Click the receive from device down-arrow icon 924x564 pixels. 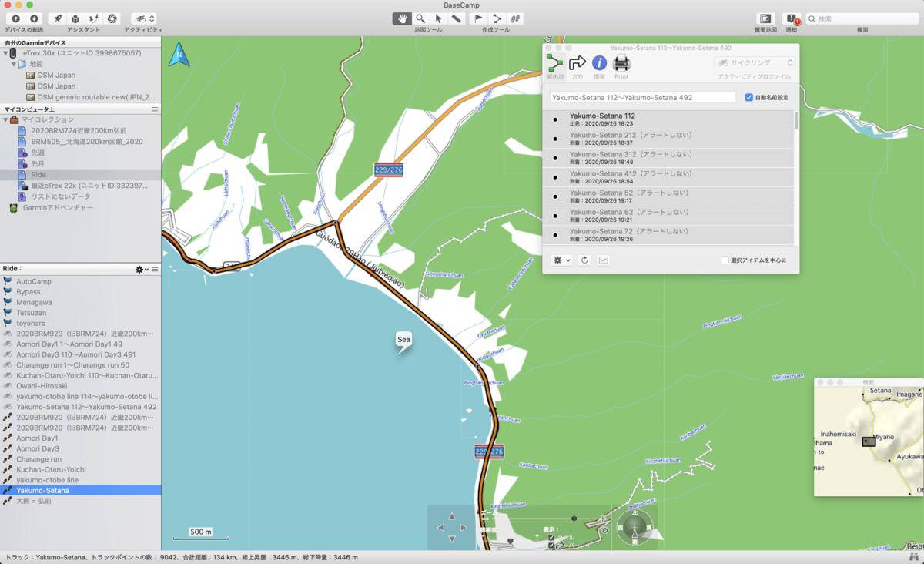pos(34,18)
